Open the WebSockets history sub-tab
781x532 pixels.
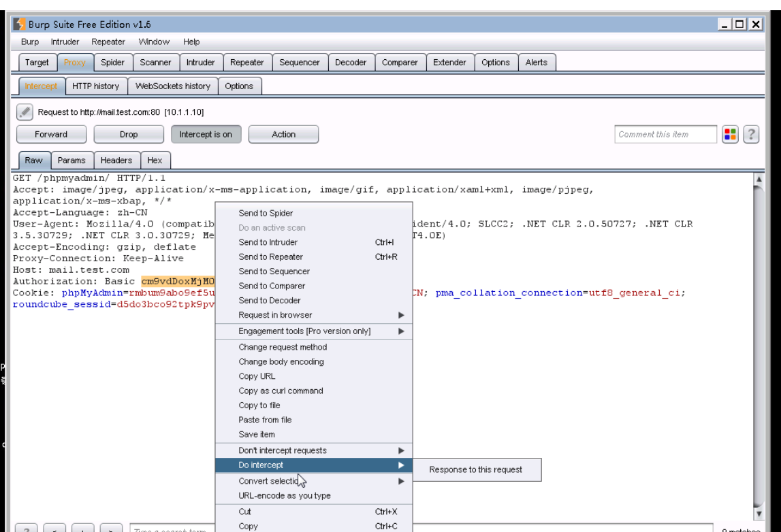(x=173, y=86)
